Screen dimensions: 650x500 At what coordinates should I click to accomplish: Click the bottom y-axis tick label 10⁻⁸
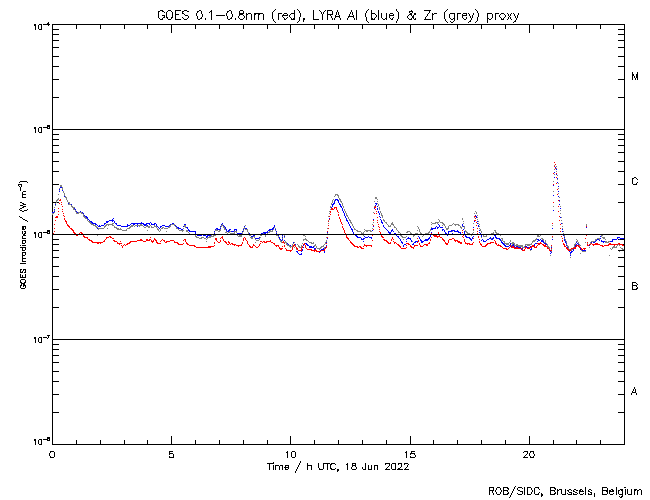tap(41, 442)
